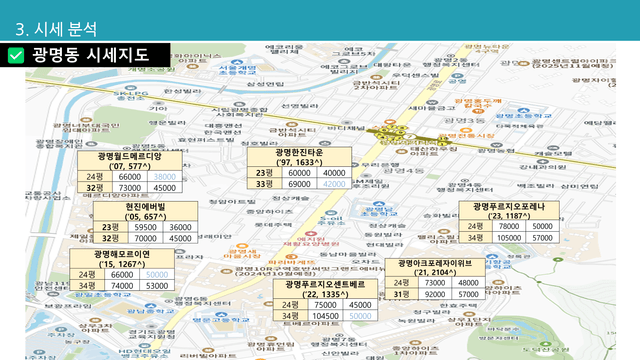The width and height of the screenshot is (640, 360).
Task: Select the 서울개명초등학교 school icon on the map
Action: point(237,62)
